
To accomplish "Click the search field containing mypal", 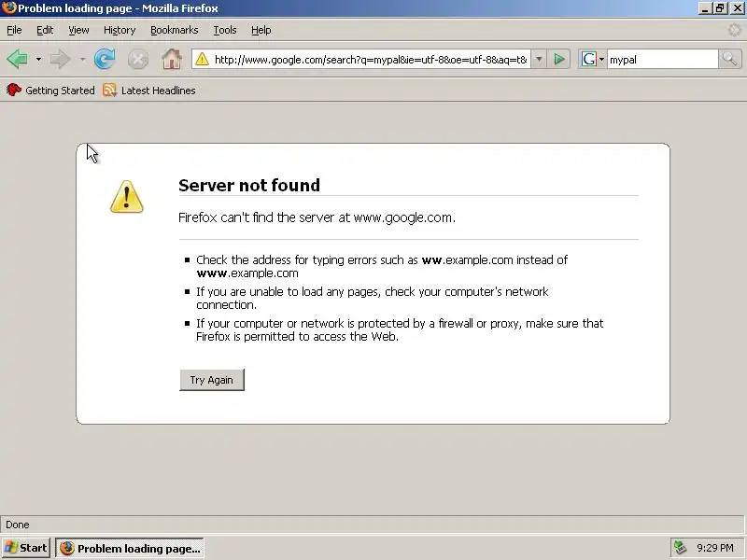I will coord(662,60).
